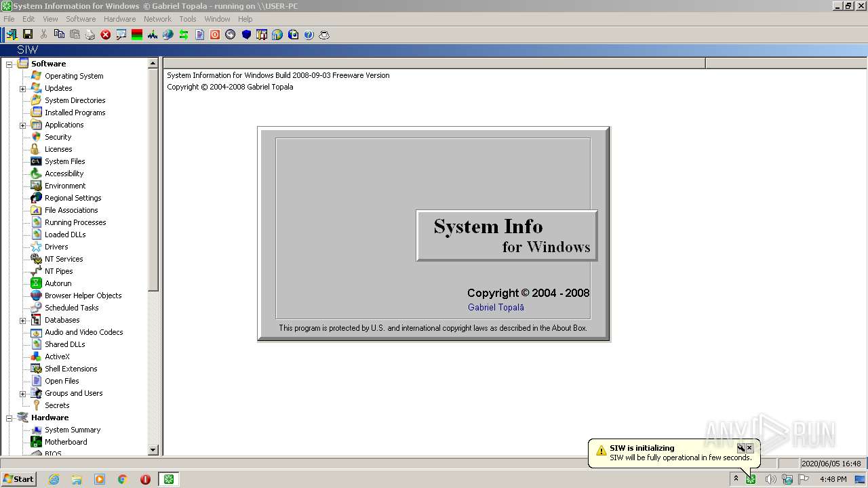This screenshot has width=868, height=488.
Task: Select Installed Programs tree item
Action: (75, 113)
